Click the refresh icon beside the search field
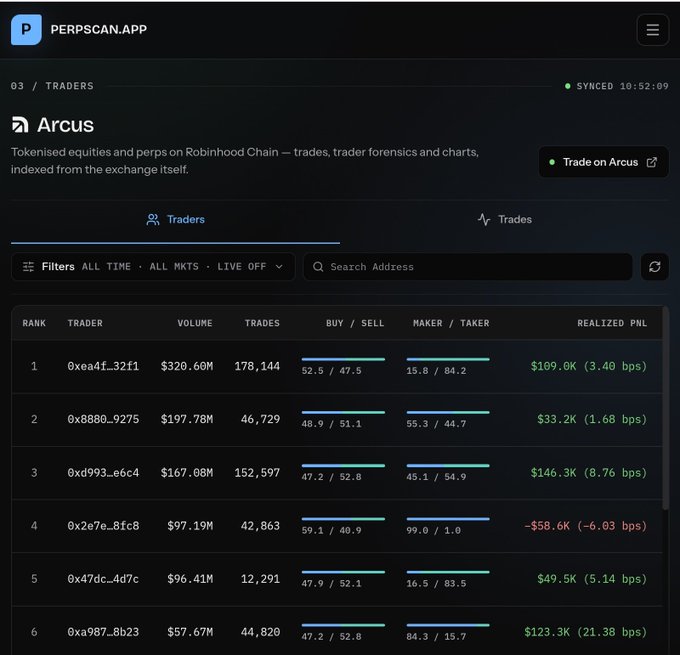The image size is (680, 655). pos(654,266)
